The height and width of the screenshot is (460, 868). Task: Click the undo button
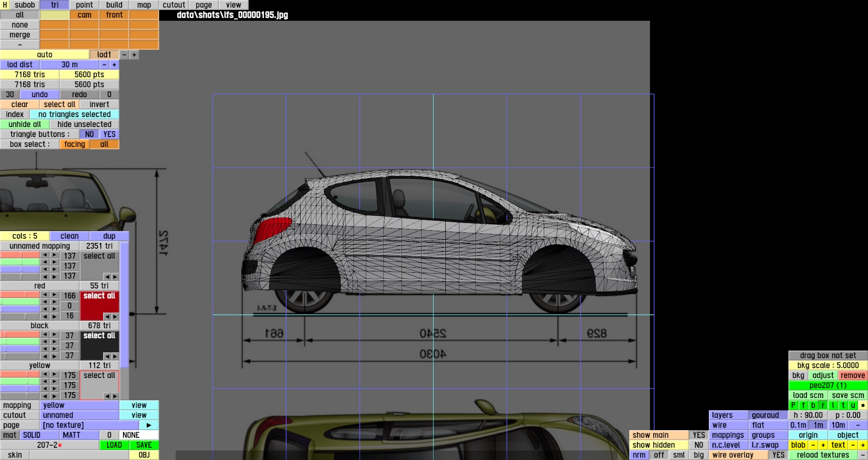40,95
